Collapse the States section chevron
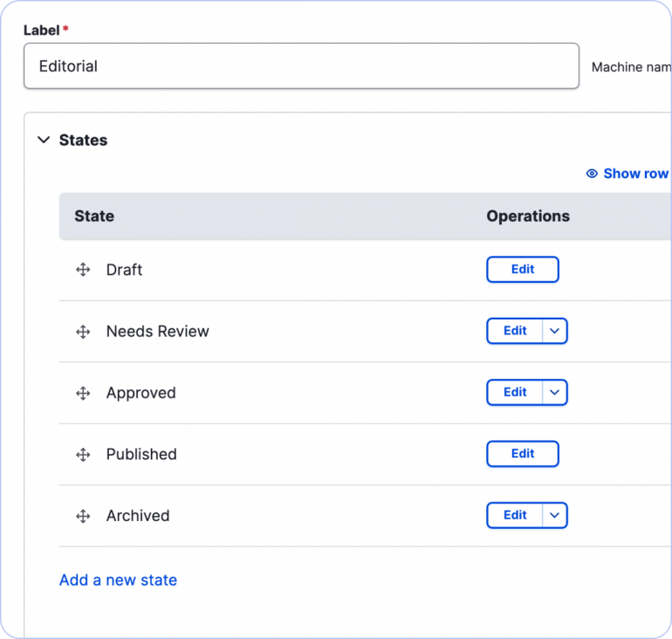This screenshot has width=672, height=639. (44, 141)
